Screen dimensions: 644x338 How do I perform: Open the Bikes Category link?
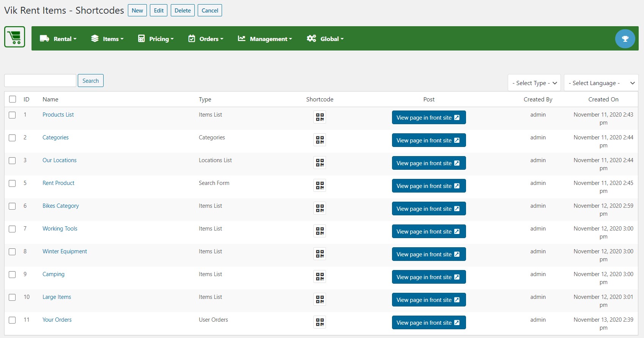point(61,206)
